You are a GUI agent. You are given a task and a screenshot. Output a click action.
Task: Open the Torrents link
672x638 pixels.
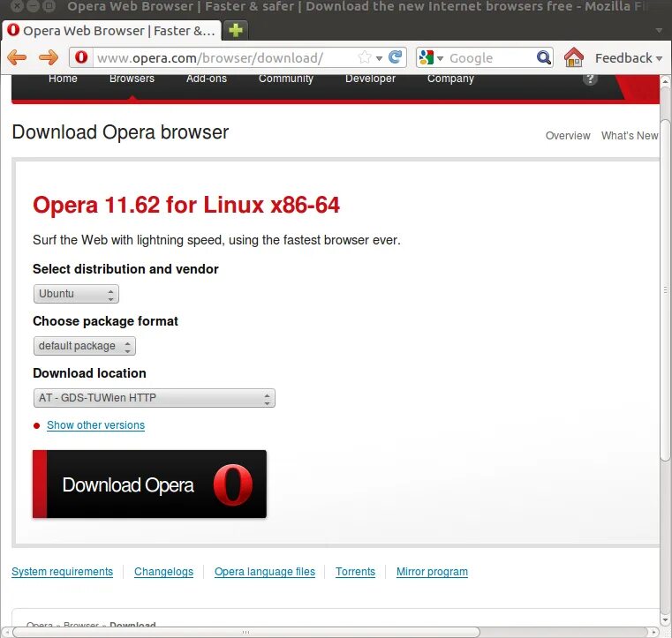[355, 572]
